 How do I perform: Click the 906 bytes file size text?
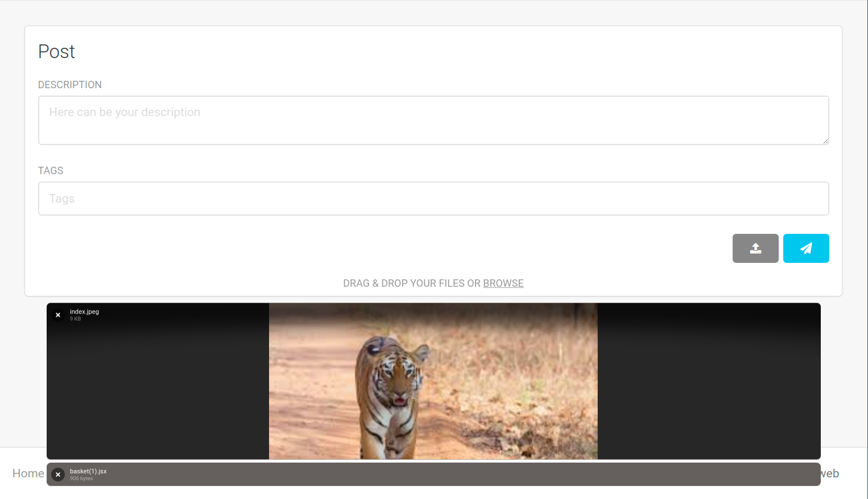click(81, 479)
